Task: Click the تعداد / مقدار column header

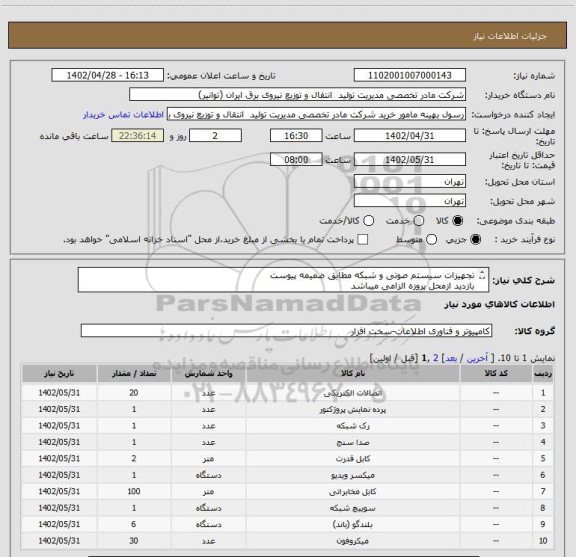Action: point(134,373)
